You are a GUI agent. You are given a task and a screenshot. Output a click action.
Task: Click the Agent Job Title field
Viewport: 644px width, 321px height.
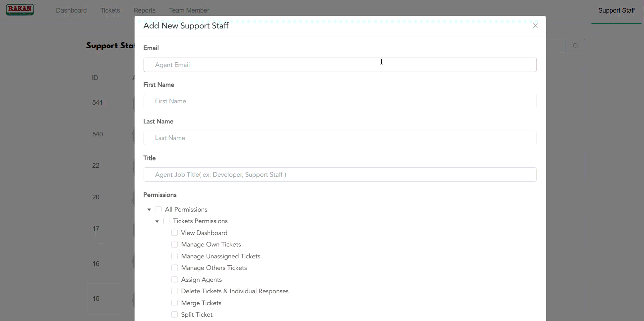[340, 175]
